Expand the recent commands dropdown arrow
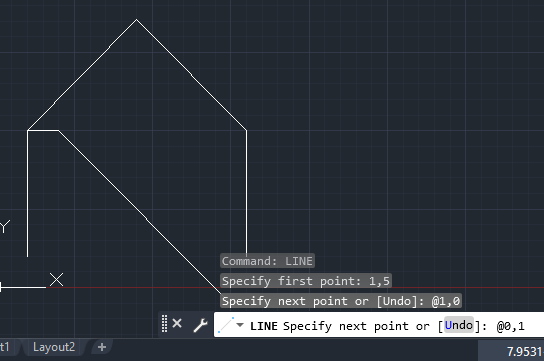The width and height of the screenshot is (544, 361). (240, 325)
